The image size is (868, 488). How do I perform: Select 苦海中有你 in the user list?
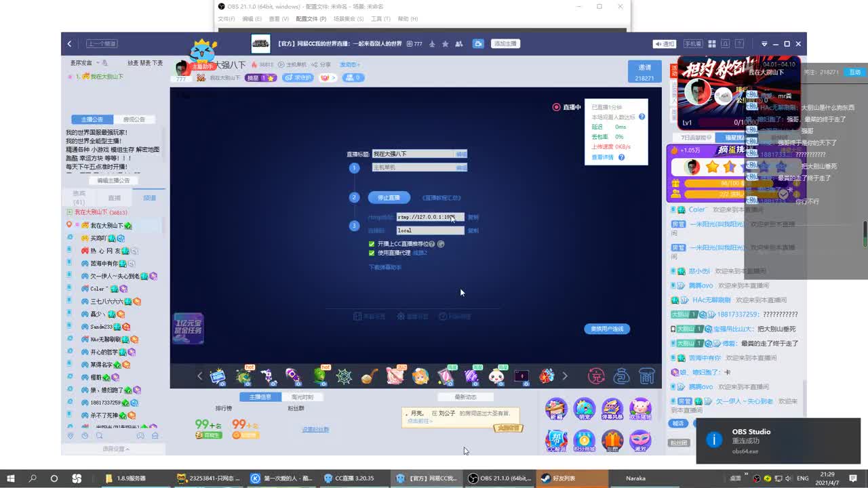(104, 264)
